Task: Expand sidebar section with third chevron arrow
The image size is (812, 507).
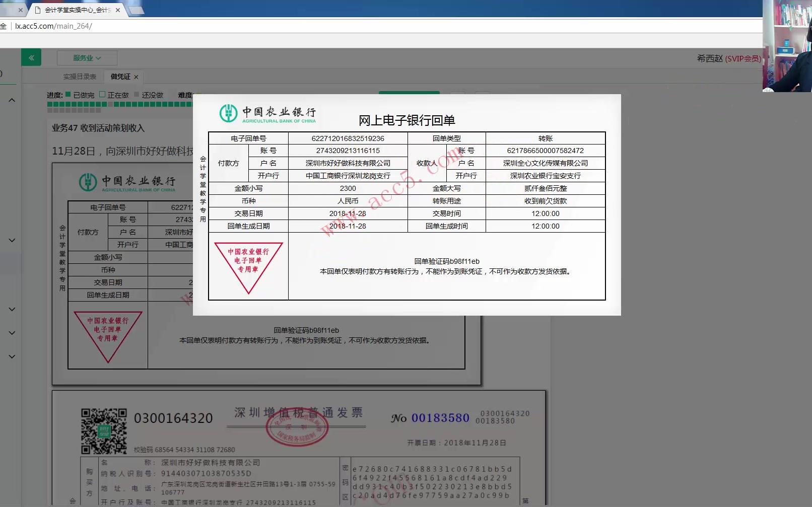Action: (12, 309)
